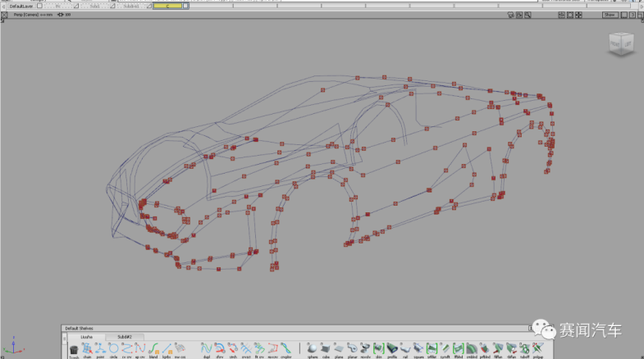Choose the ep crv tool
644x359 pixels.
[x=139, y=349]
